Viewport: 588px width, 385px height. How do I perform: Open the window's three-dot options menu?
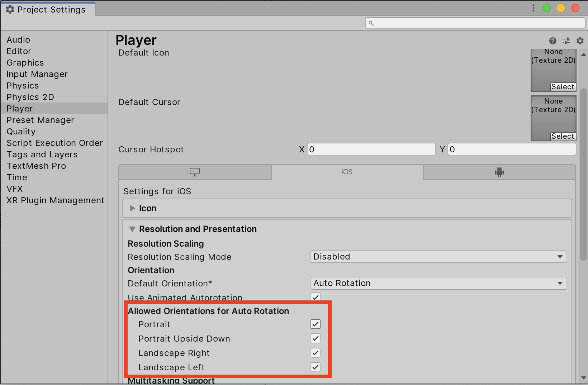pos(534,8)
